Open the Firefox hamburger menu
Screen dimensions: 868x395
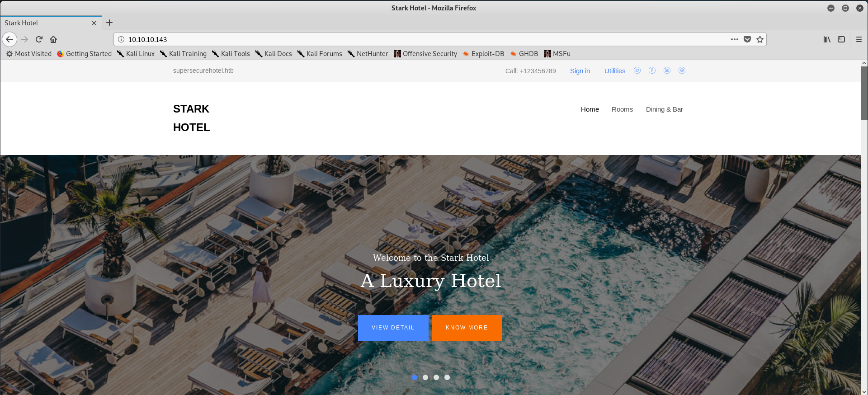859,39
